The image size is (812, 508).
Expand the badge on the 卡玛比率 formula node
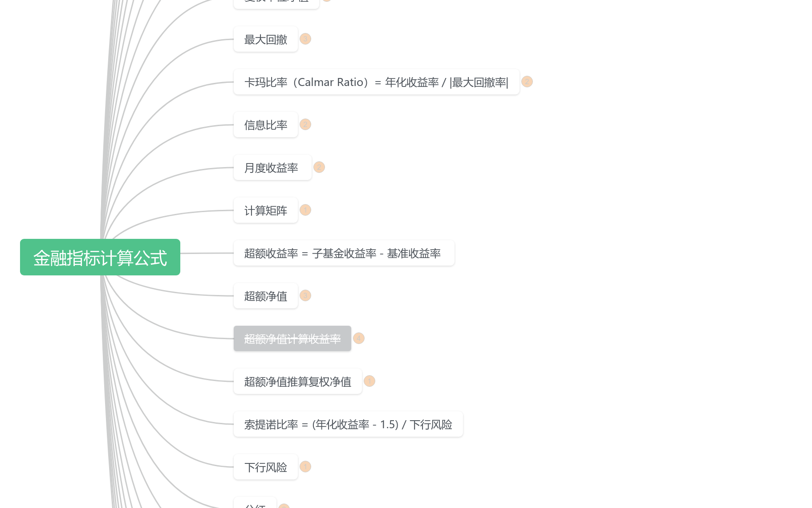coord(527,82)
